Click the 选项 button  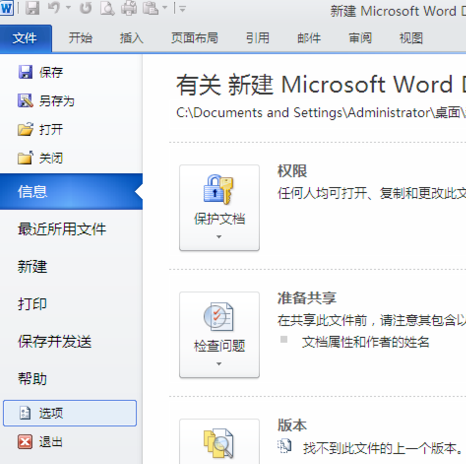(70, 413)
